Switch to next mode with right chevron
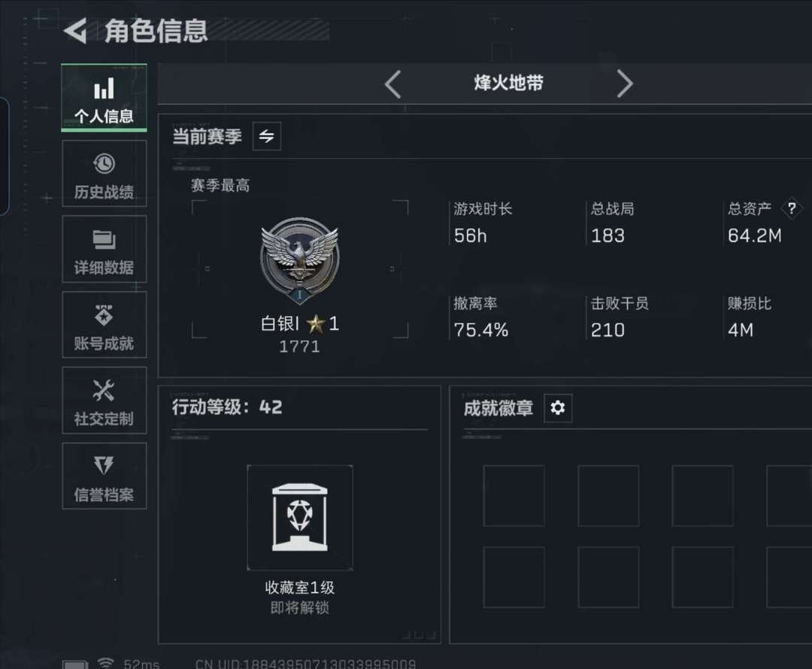The height and width of the screenshot is (669, 812). point(625,84)
